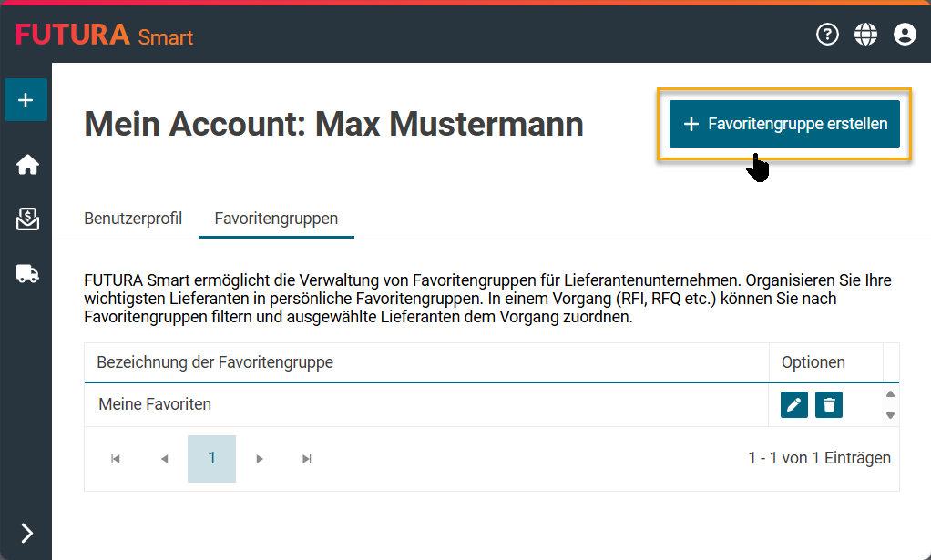The width and height of the screenshot is (931, 560).
Task: Open the user account icon
Action: click(905, 35)
